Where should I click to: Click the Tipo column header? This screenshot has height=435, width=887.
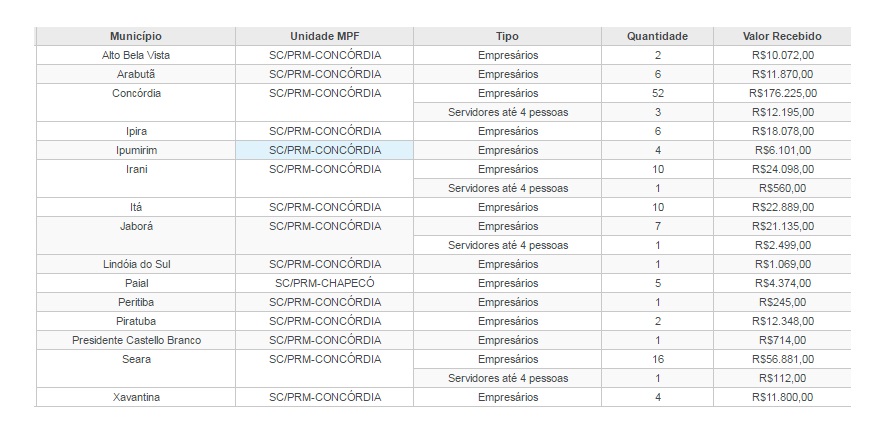(507, 36)
